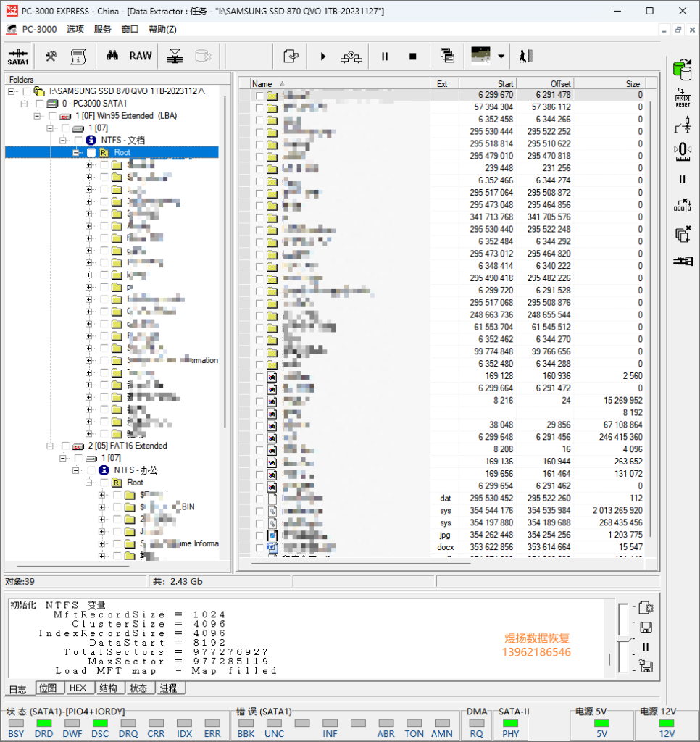This screenshot has width=700, height=742.
Task: Start RAW recovery mode
Action: point(141,56)
